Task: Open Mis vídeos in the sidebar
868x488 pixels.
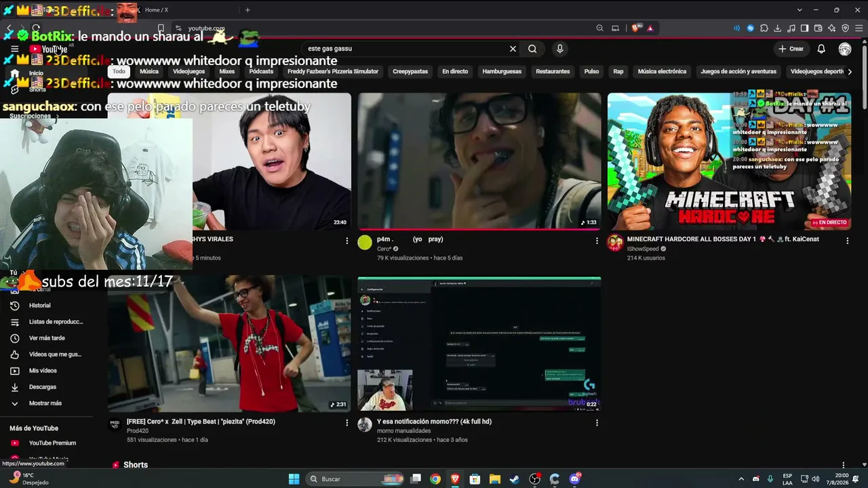Action: pyautogui.click(x=43, y=371)
